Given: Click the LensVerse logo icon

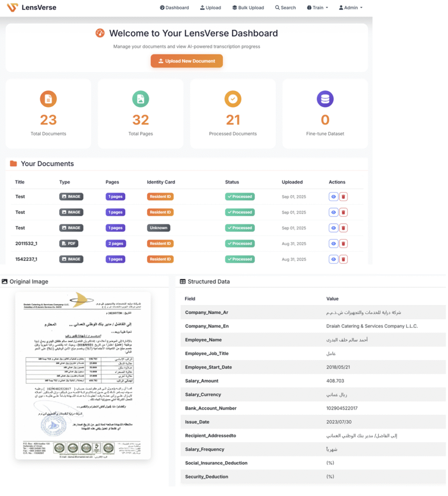Looking at the screenshot, I should pos(12,7).
